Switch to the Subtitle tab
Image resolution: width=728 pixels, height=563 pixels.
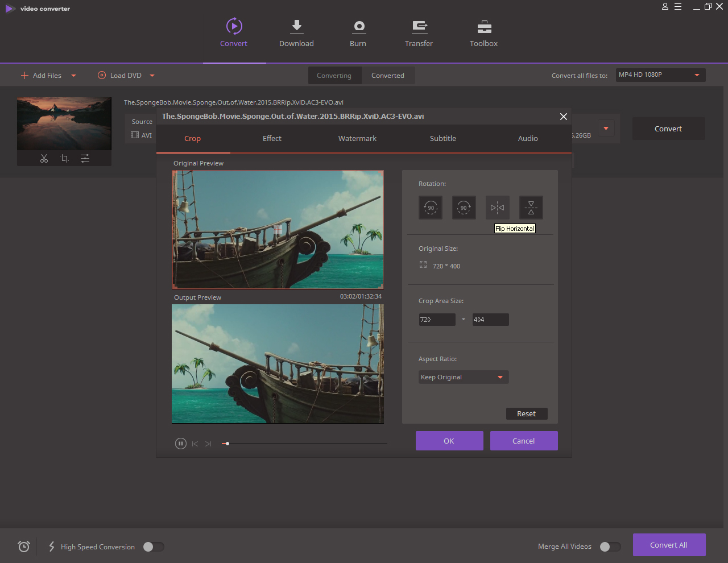[x=443, y=139]
